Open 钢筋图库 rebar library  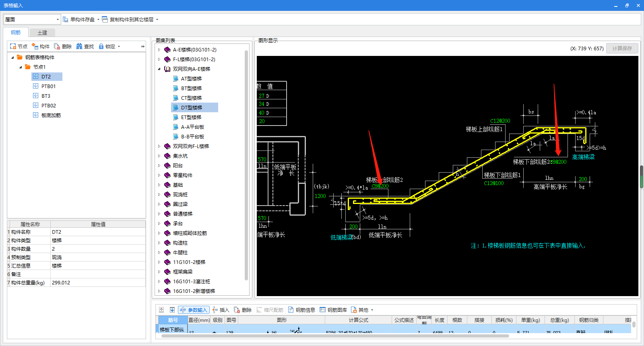[x=333, y=310]
